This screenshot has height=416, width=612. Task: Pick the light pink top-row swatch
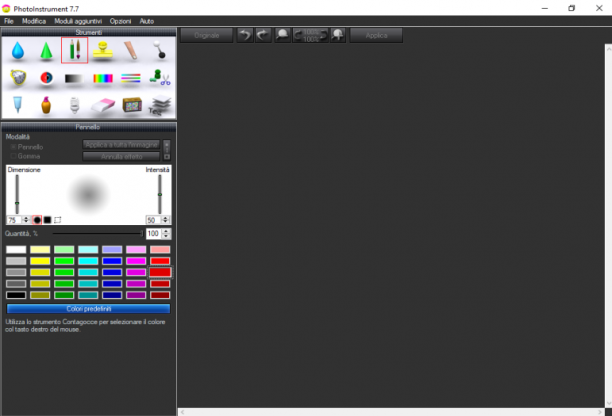136,249
